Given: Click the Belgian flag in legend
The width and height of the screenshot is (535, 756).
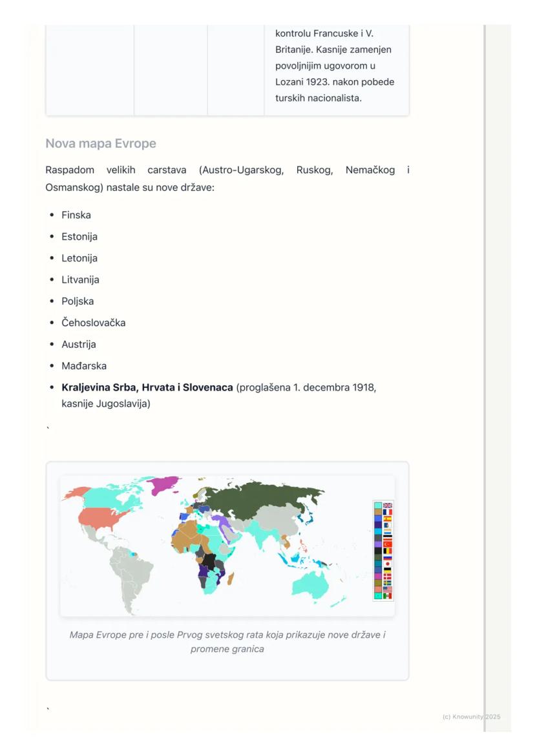Looking at the screenshot, I should point(388,551).
